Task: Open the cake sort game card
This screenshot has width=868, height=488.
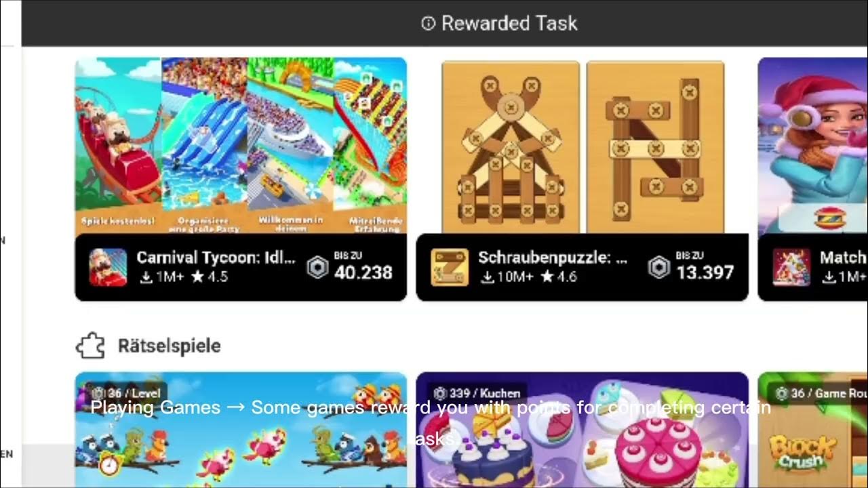Action: [x=583, y=430]
